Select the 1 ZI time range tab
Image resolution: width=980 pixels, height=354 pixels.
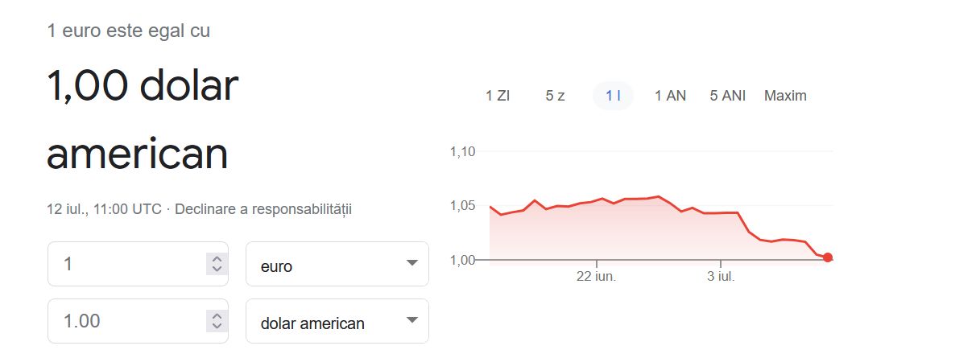[x=498, y=96]
